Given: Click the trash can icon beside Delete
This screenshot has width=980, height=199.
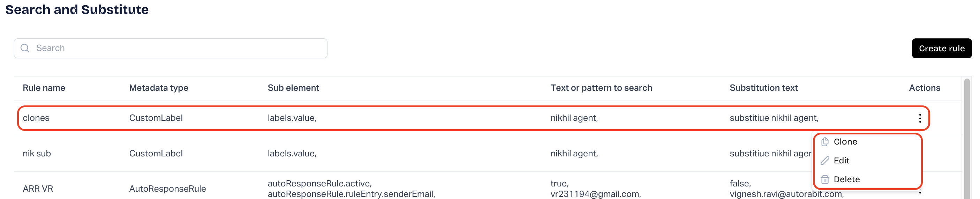Looking at the screenshot, I should click(824, 179).
